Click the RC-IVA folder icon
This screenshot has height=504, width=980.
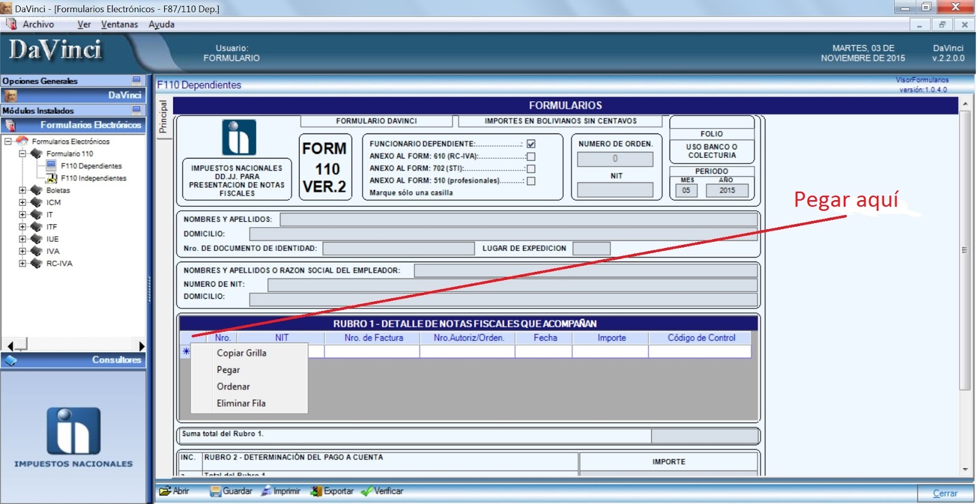point(37,263)
